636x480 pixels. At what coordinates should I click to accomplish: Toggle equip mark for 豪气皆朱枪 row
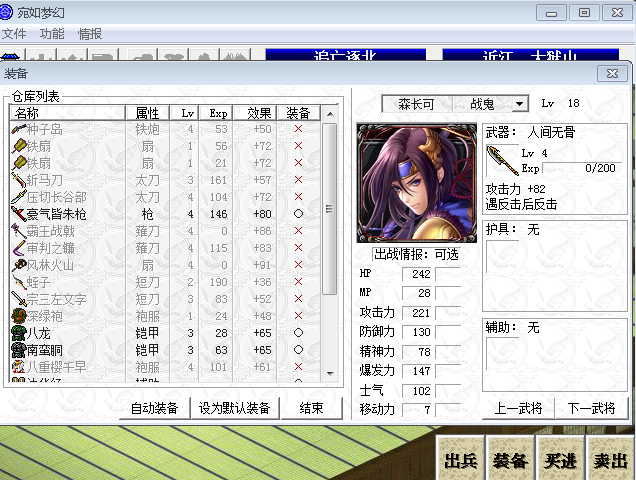(298, 214)
